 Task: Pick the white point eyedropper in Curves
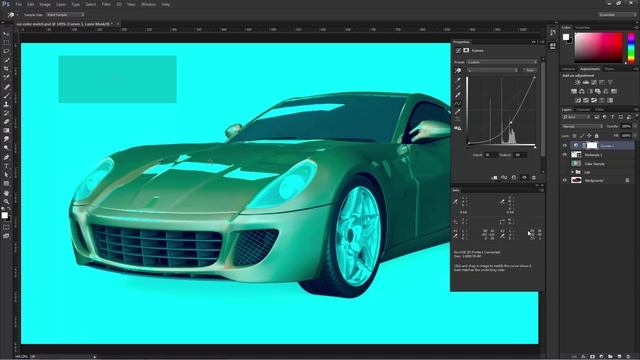(458, 95)
